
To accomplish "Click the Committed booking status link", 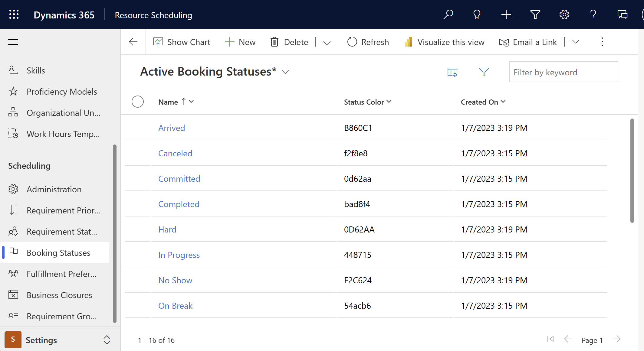I will pyautogui.click(x=179, y=178).
